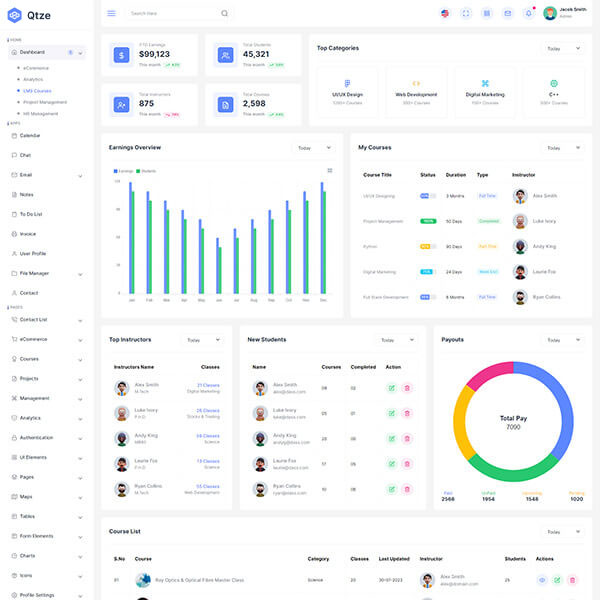600x600 pixels.
Task: Click the 21 Classes link for Alex Smith
Action: tap(208, 385)
